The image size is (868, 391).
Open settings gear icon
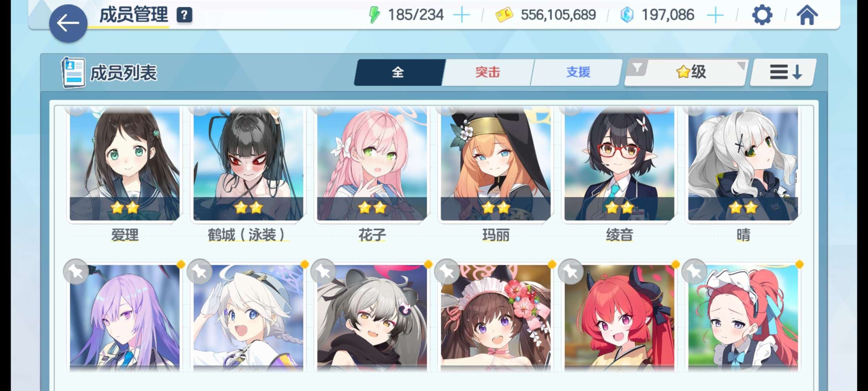point(762,15)
